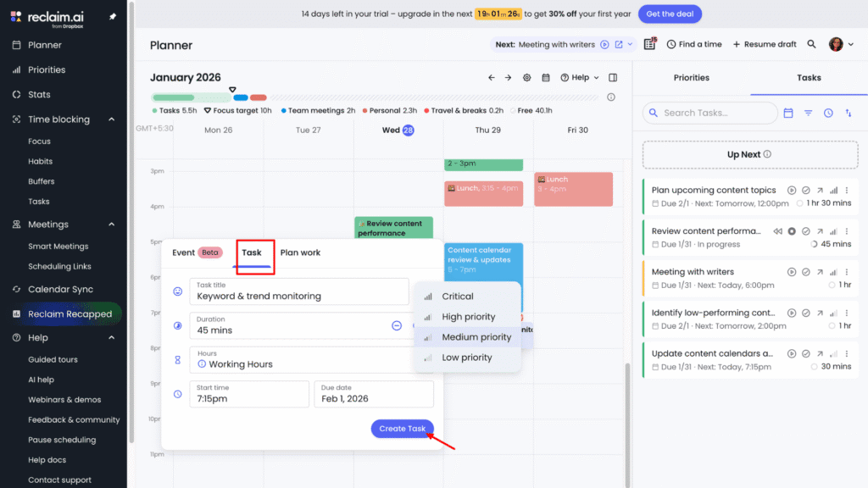Open the notifications icon showing 15 alerts
This screenshot has width=868, height=488.
pos(649,44)
